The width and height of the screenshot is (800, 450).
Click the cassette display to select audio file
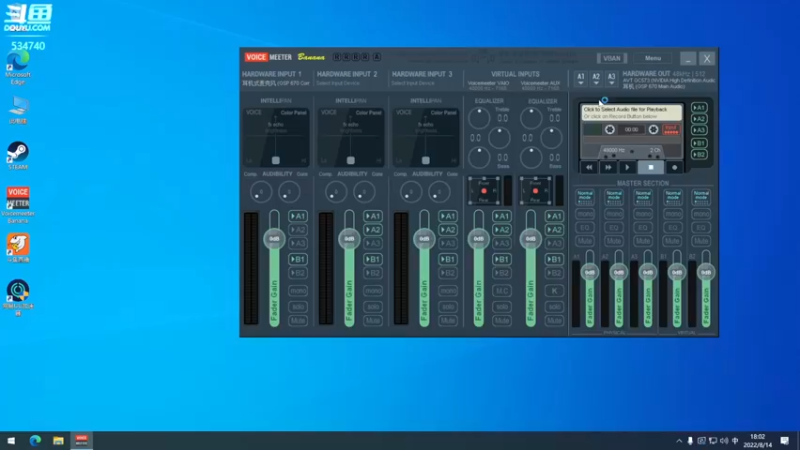coord(632,113)
